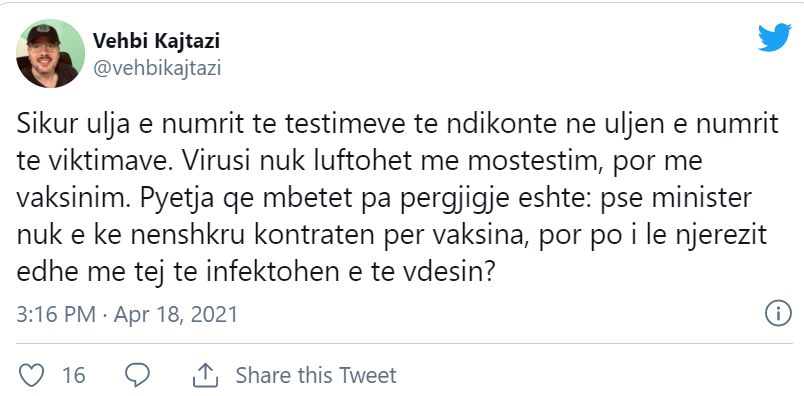Open Vehbi Kajtazi's profile picture
The image size is (804, 396).
pos(50,53)
